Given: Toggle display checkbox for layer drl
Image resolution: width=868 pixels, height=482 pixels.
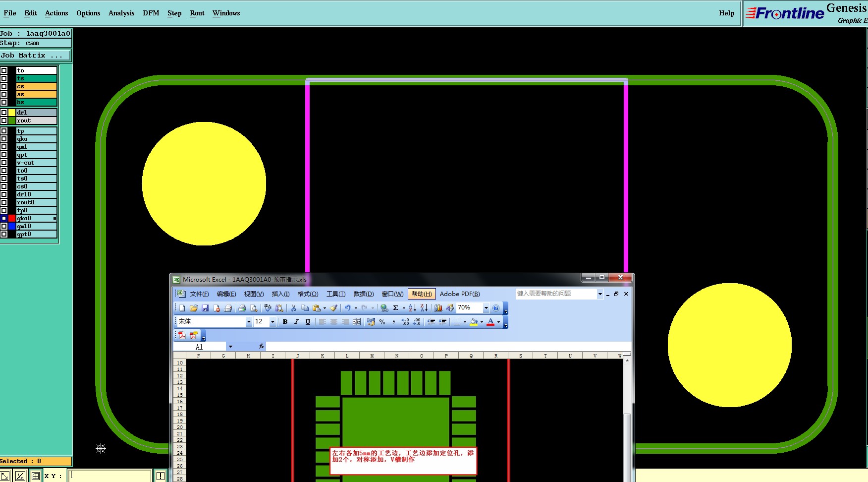Looking at the screenshot, I should coord(4,113).
